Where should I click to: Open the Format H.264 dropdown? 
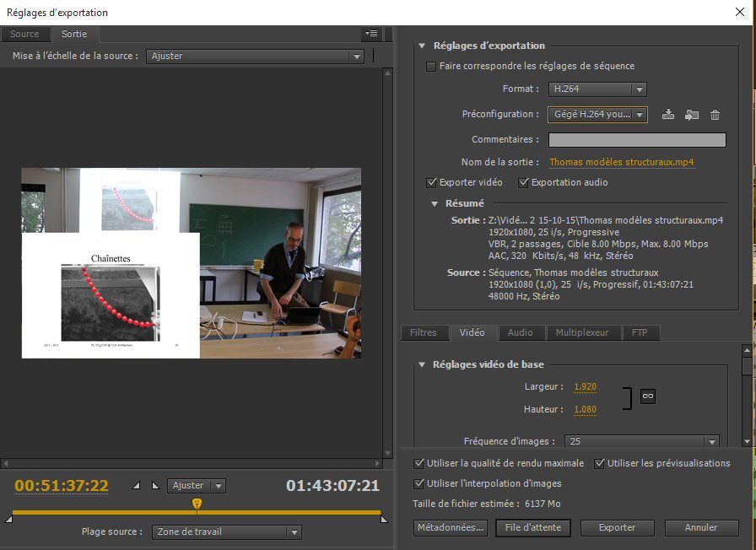click(x=597, y=89)
